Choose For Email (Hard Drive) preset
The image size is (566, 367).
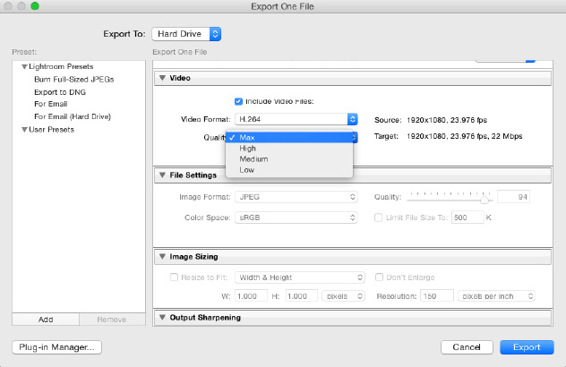tap(73, 117)
